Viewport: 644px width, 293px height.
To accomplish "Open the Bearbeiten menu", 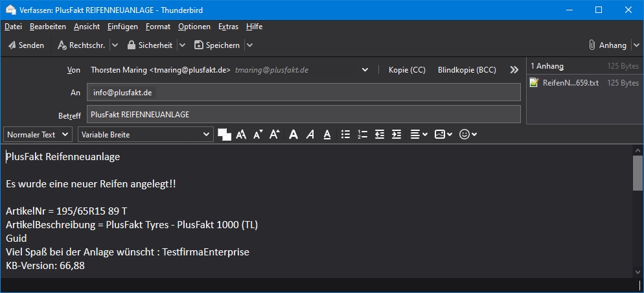I will coord(48,27).
